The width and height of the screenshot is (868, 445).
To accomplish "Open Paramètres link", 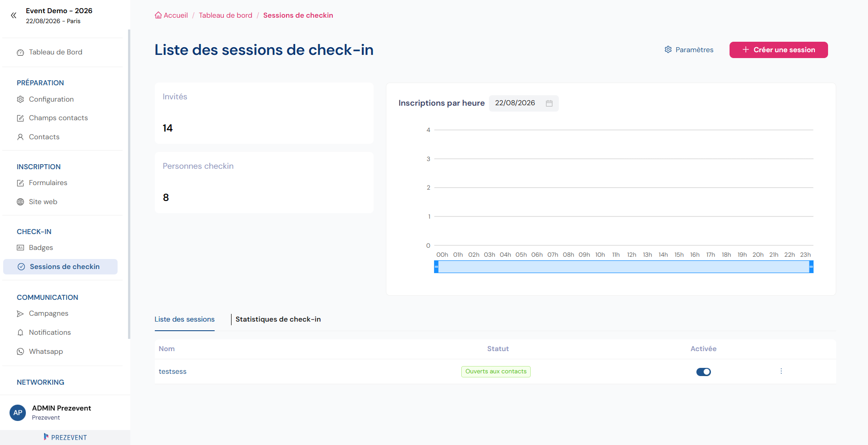I will click(689, 50).
